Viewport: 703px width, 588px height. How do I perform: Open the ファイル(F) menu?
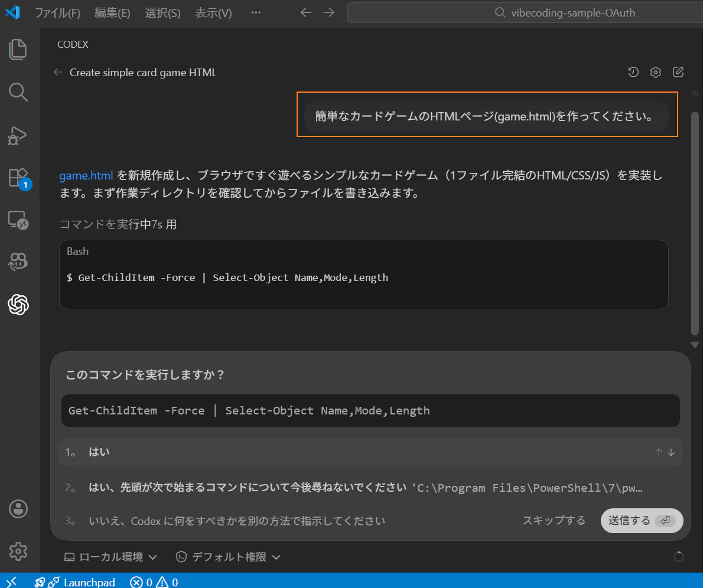coord(57,12)
